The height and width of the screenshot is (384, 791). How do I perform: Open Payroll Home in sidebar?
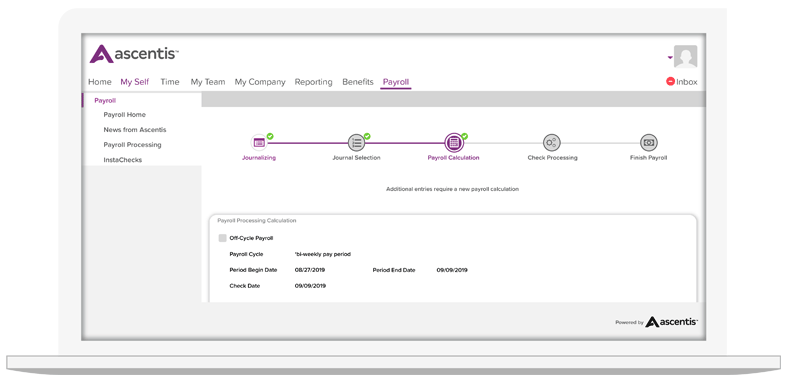tap(125, 115)
